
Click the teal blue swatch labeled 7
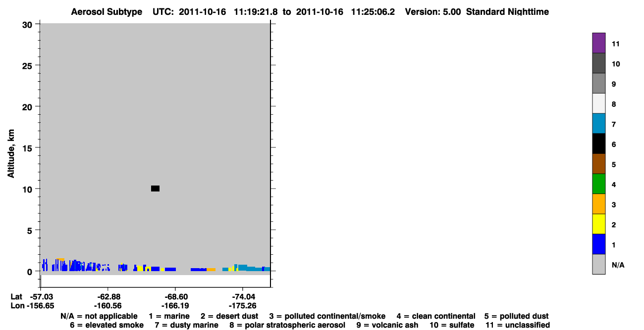(598, 124)
